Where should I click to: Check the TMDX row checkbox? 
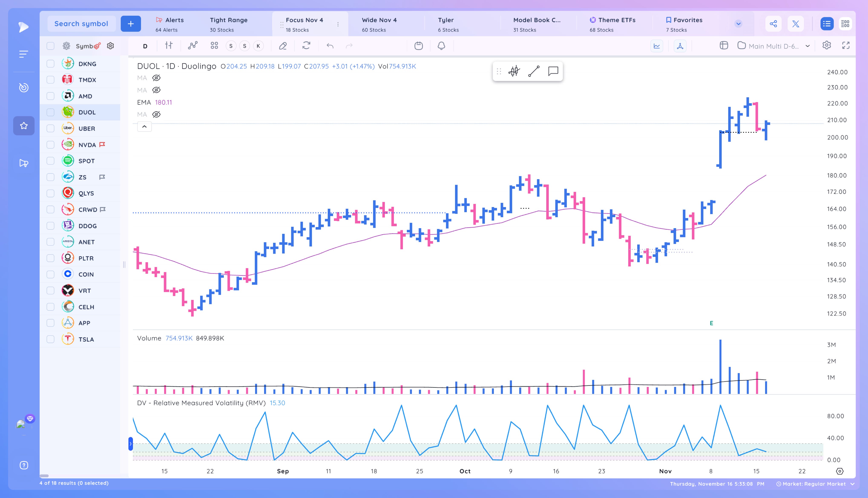point(50,80)
